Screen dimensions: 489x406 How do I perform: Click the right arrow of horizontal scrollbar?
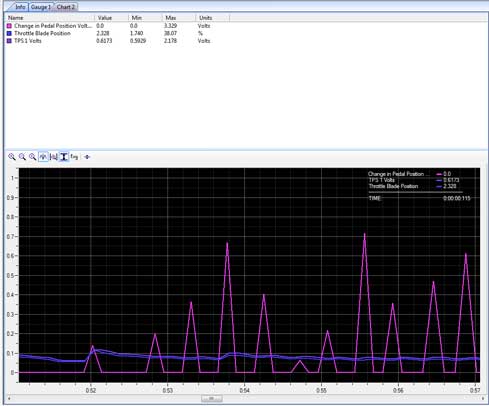click(482, 399)
